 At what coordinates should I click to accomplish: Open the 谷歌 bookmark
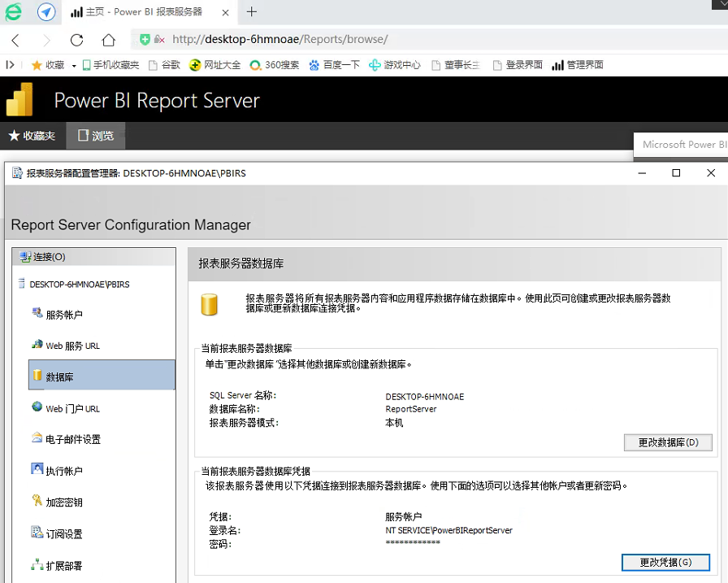(164, 65)
